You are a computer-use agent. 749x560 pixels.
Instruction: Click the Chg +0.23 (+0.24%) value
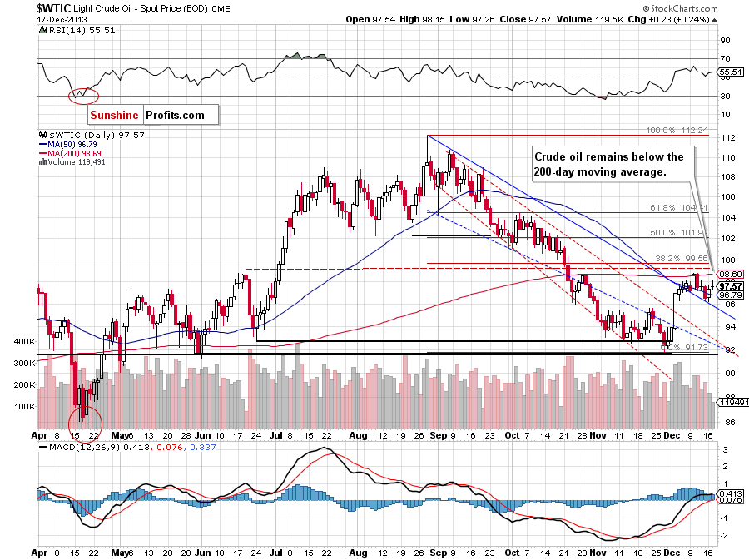click(x=668, y=20)
